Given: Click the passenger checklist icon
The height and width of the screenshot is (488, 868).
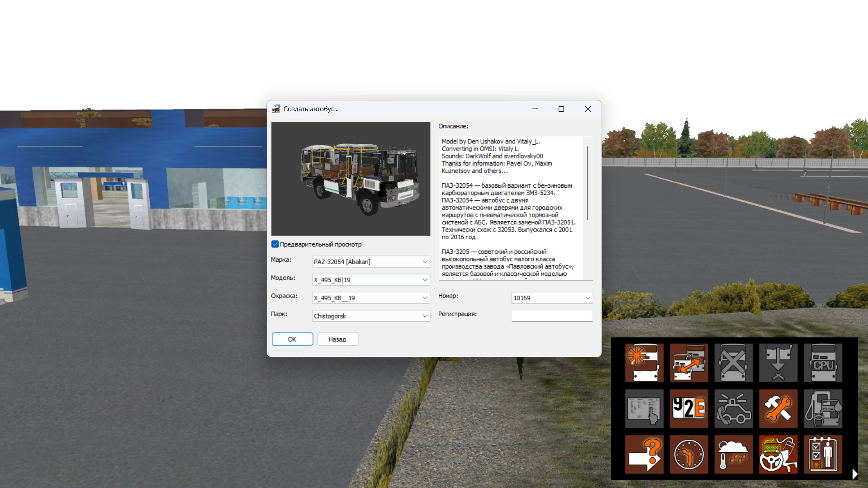Looking at the screenshot, I should [823, 454].
